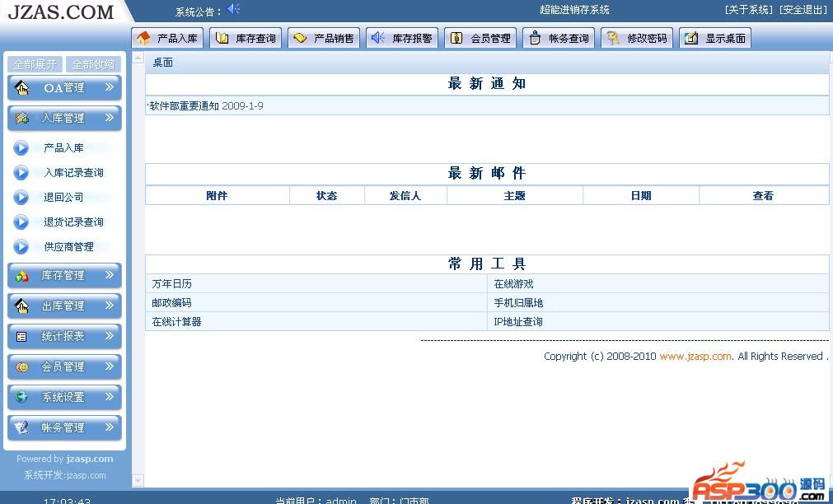The height and width of the screenshot is (504, 833).
Task: Expand 库存管理 using its chevron arrows
Action: (110, 274)
